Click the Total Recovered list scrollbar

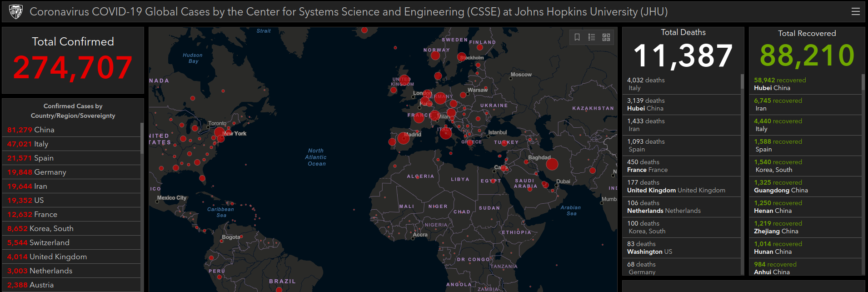tap(863, 83)
